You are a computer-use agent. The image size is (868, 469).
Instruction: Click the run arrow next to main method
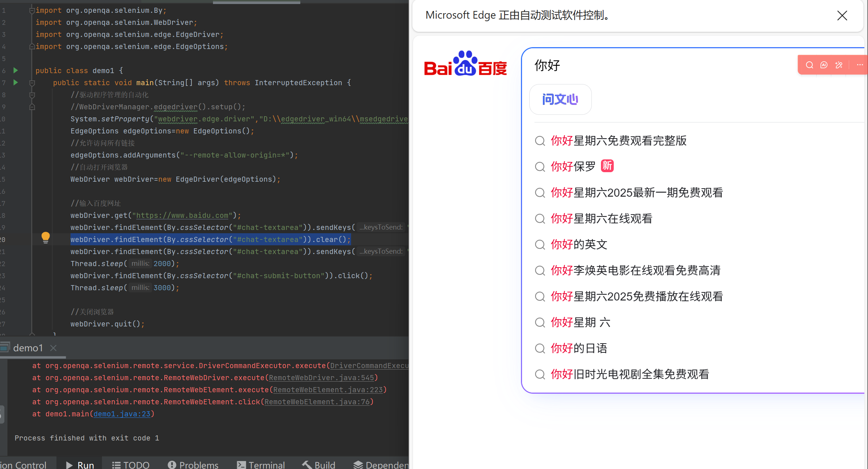click(16, 83)
